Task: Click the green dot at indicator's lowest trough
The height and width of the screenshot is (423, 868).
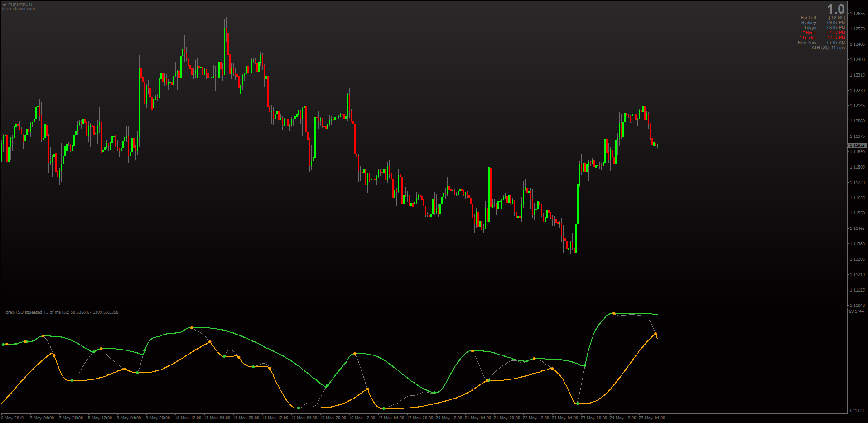Action: (x=384, y=408)
